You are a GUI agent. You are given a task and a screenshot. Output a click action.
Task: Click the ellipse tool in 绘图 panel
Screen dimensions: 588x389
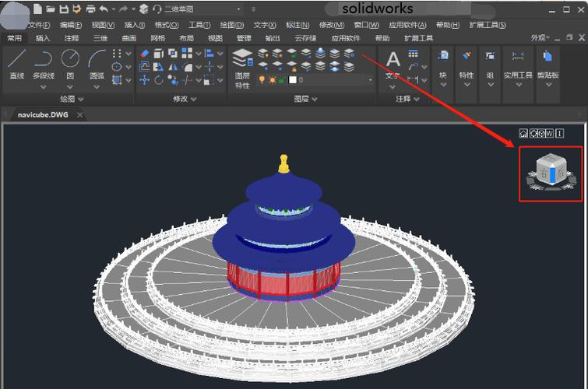click(x=117, y=67)
